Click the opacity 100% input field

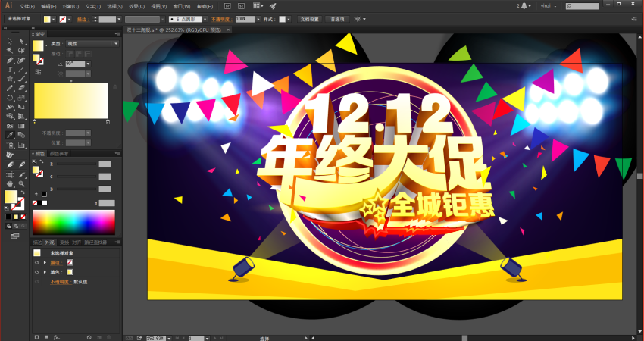coord(245,19)
